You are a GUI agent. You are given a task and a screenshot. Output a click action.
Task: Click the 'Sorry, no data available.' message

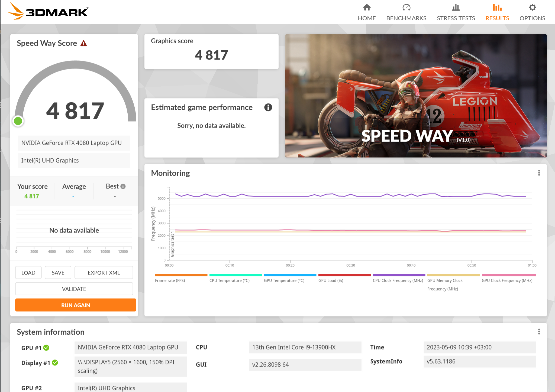[211, 126]
